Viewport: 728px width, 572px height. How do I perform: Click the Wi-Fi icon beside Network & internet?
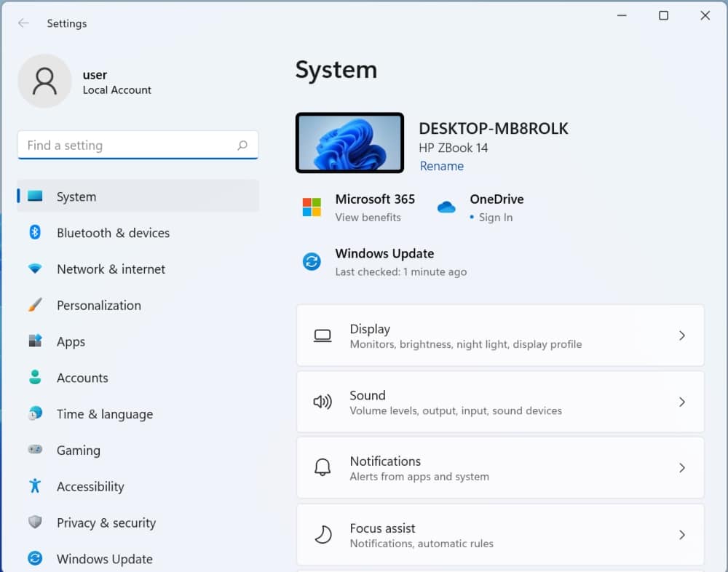pos(35,269)
